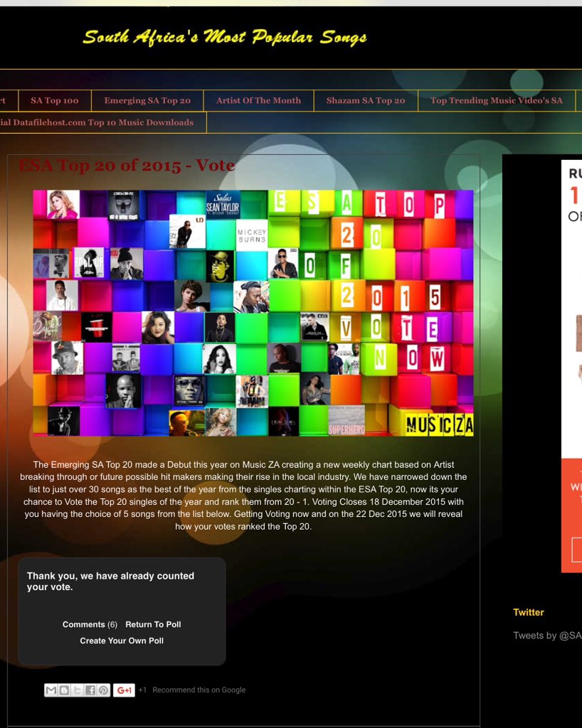Open the Emerging SA Top 20 tab
Viewport: 582px width, 728px height.
pyautogui.click(x=147, y=101)
